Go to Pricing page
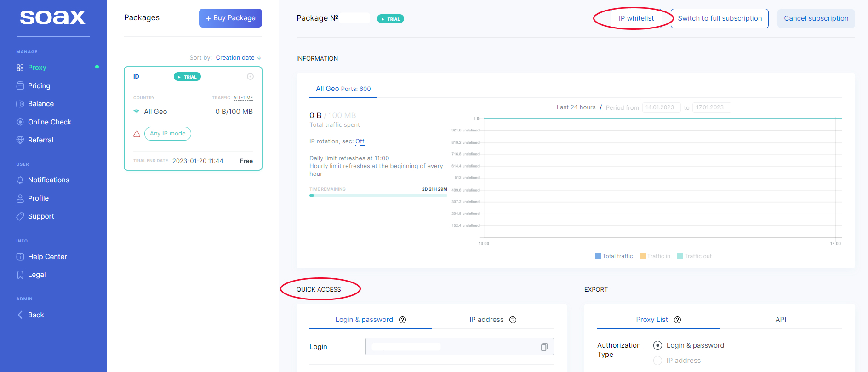Image resolution: width=868 pixels, height=372 pixels. (x=39, y=86)
